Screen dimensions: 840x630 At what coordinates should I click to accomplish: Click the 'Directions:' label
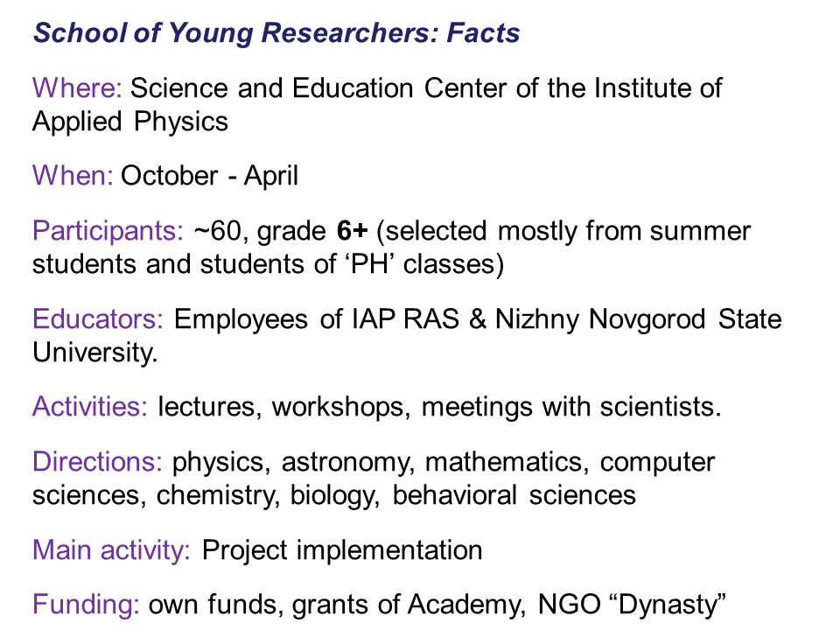pyautogui.click(x=97, y=462)
